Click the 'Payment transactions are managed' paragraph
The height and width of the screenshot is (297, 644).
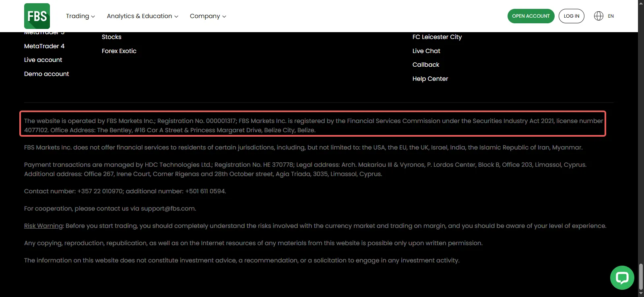305,169
